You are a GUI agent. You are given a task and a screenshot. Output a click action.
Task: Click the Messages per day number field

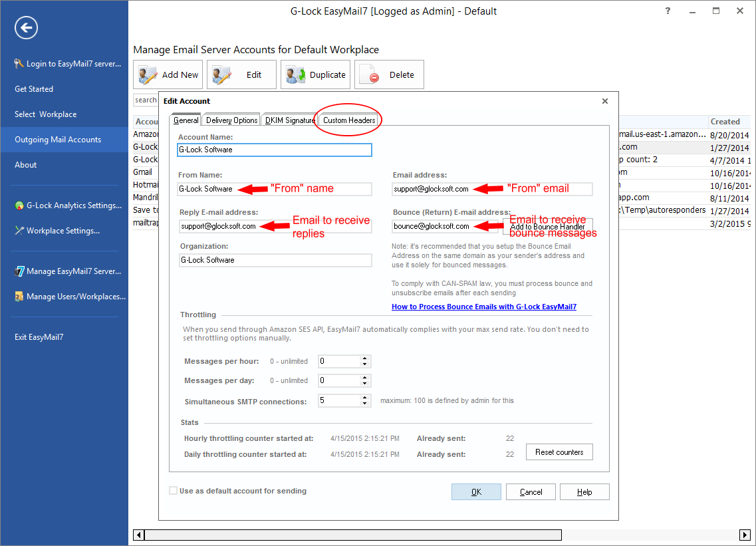(x=339, y=380)
